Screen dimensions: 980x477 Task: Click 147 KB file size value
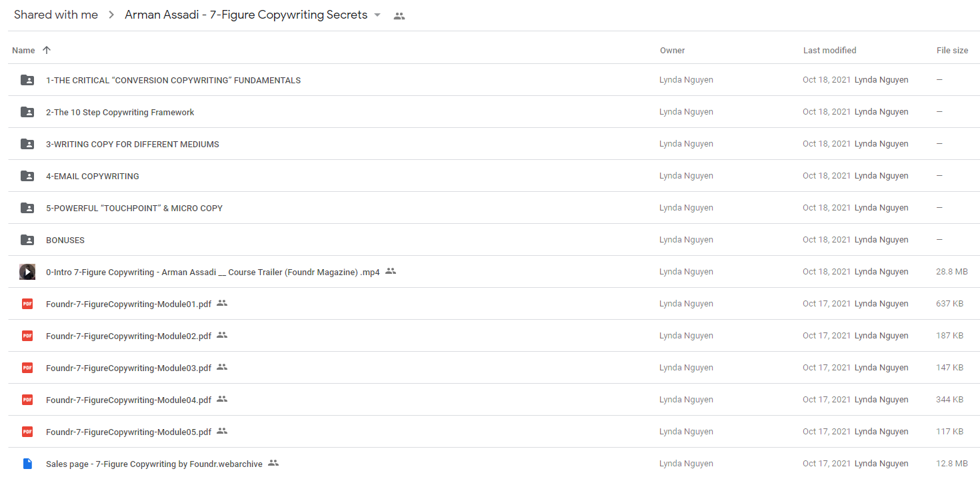click(x=949, y=368)
